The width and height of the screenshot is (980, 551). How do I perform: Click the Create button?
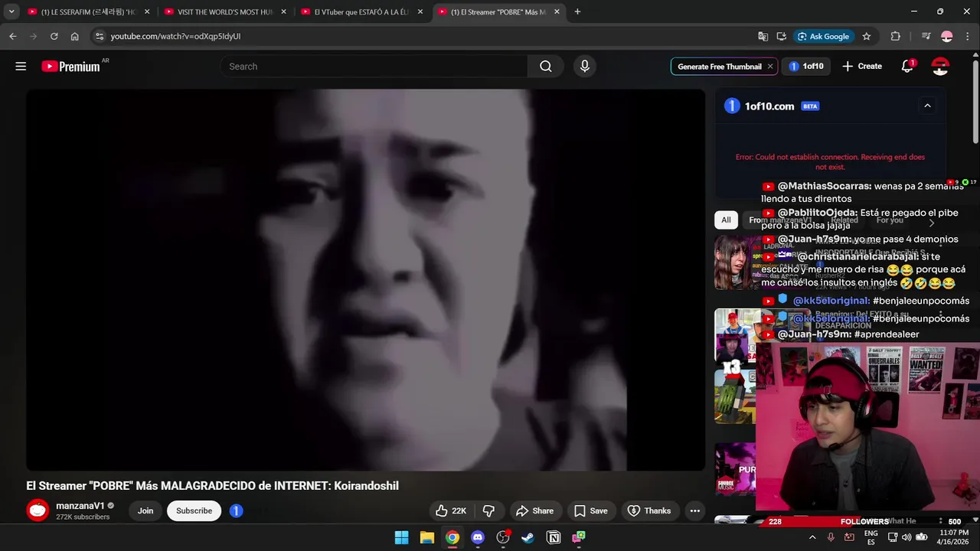pyautogui.click(x=862, y=67)
